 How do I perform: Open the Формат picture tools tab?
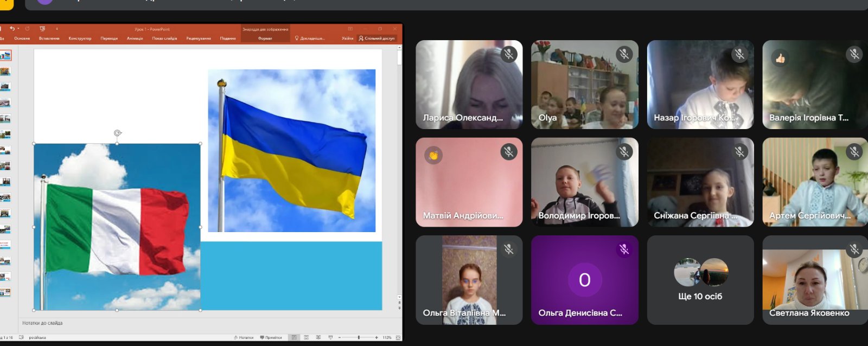pos(265,39)
